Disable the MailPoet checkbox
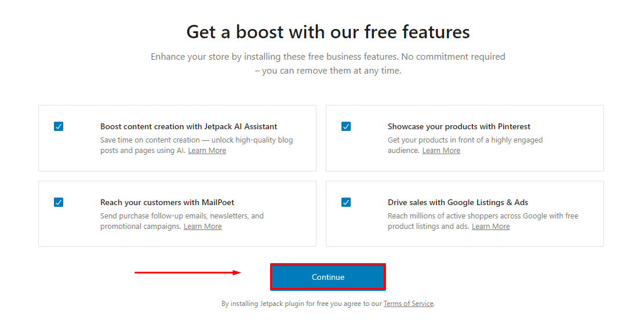 point(59,202)
